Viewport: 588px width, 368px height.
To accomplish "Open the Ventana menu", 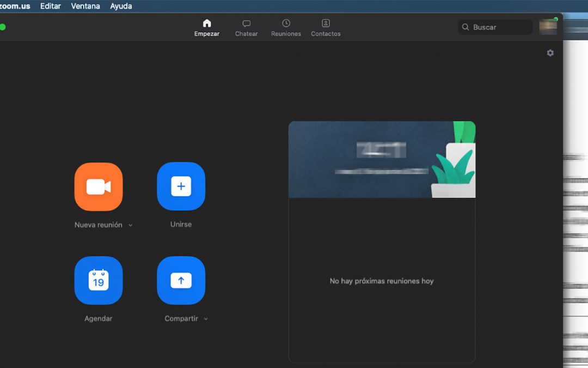I will pyautogui.click(x=85, y=6).
